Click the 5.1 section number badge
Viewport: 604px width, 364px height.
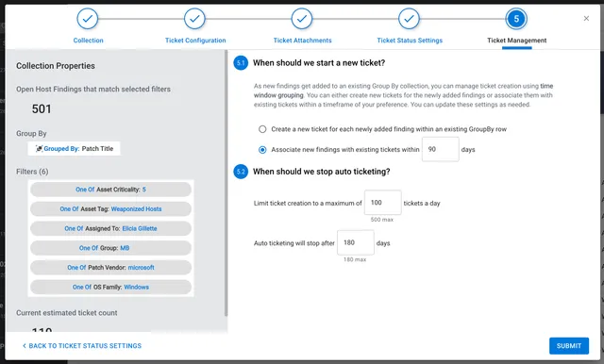(241, 63)
